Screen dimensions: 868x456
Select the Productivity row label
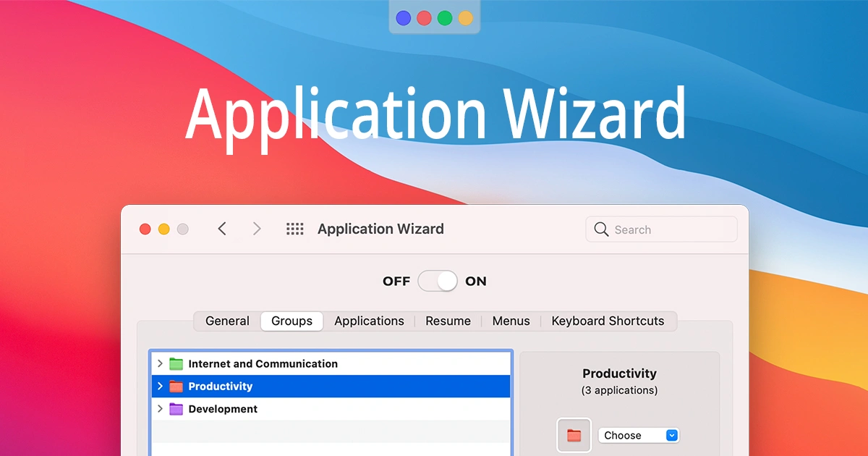coord(220,386)
